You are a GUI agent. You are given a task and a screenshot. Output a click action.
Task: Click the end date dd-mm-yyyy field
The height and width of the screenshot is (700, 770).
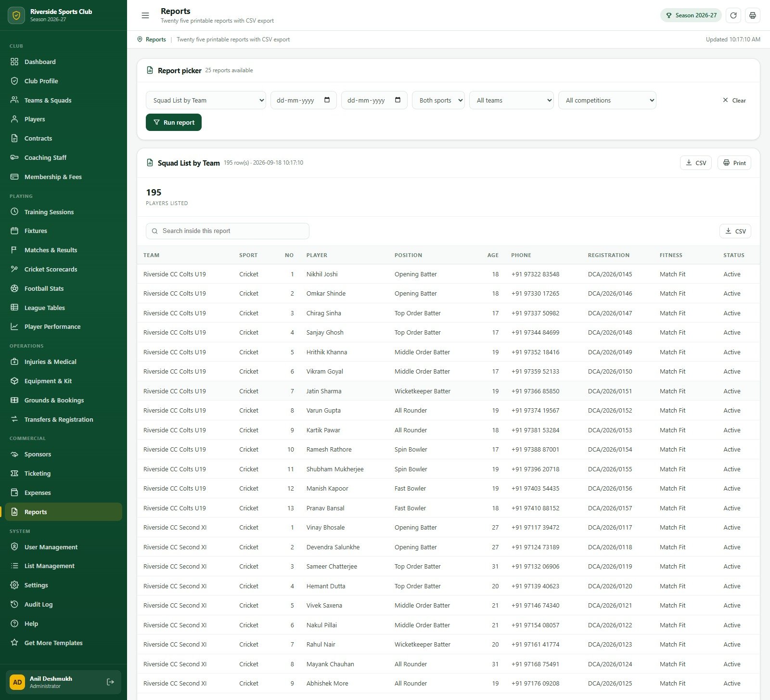tap(374, 100)
